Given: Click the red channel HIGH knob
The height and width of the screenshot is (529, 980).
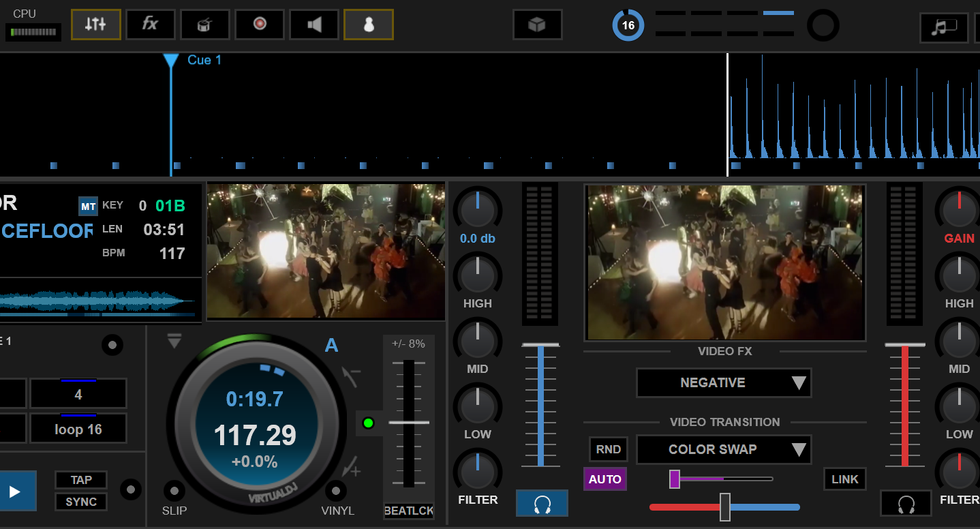Looking at the screenshot, I should tap(959, 274).
